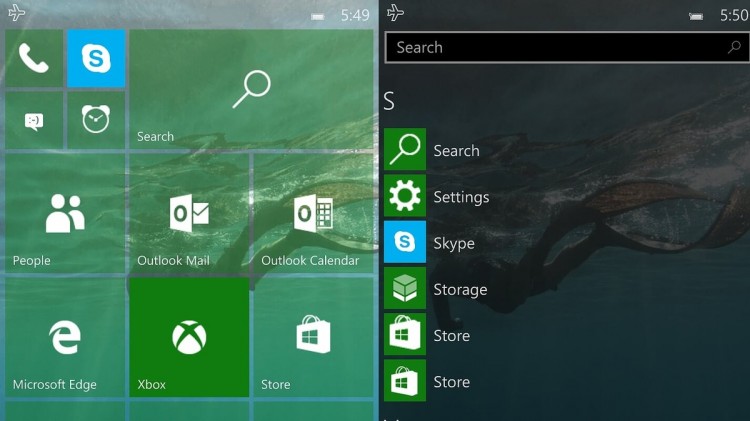Launch the Skype tile on Start
The height and width of the screenshot is (421, 750).
pos(96,58)
